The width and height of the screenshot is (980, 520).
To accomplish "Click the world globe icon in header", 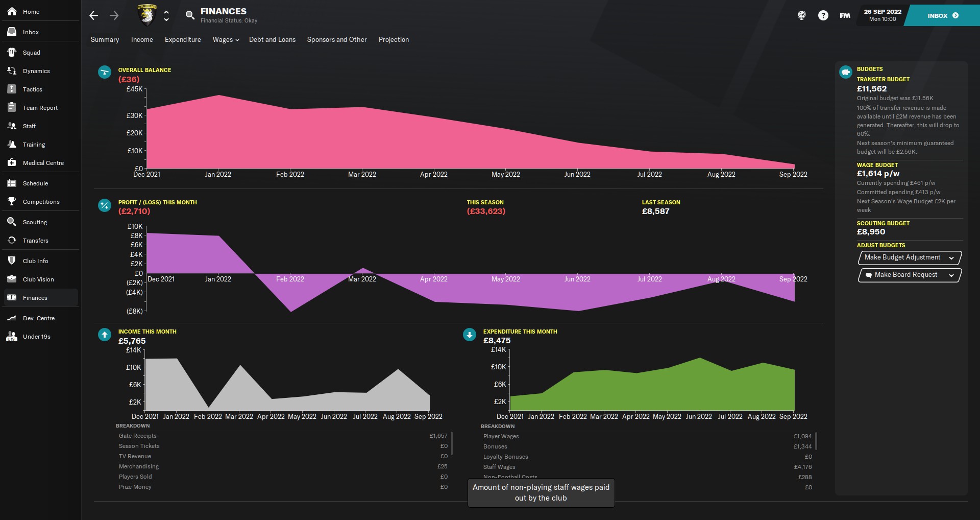I will 801,16.
